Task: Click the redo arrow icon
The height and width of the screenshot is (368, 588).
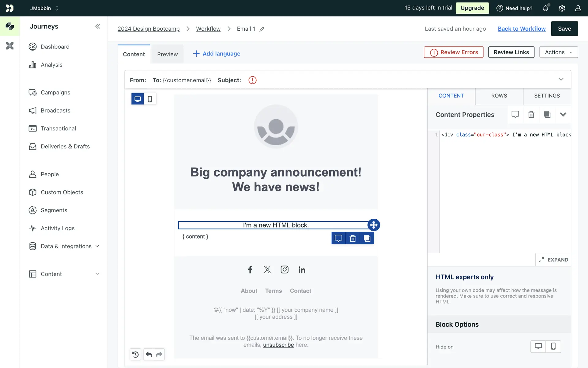Action: point(159,355)
